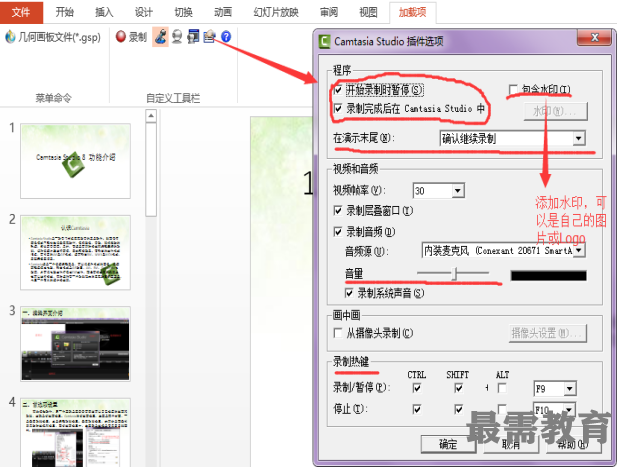
Task: Open the 在演示末尾 dropdown
Action: (512, 138)
